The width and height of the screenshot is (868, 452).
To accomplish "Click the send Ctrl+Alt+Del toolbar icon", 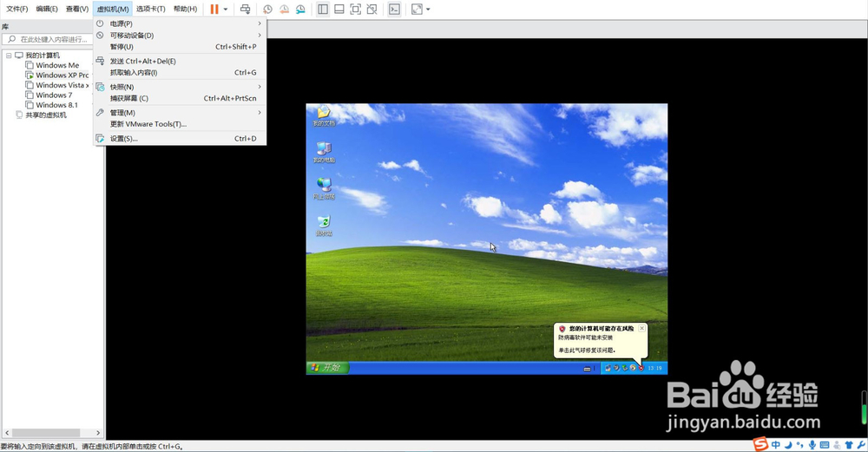I will (x=246, y=9).
